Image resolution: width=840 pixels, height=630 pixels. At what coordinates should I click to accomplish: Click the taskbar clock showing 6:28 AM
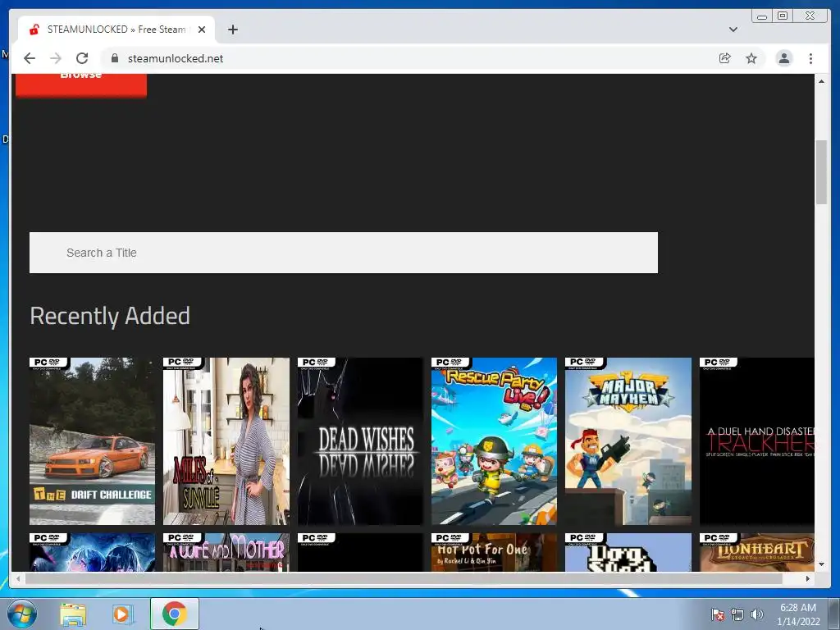point(798,614)
